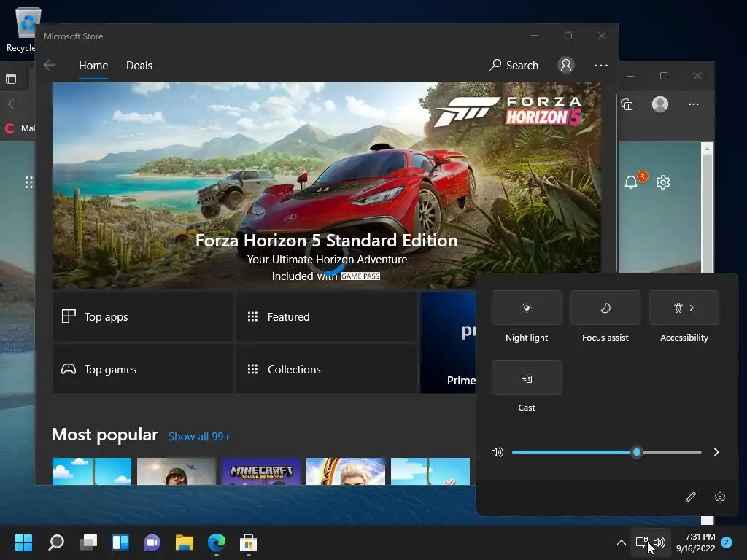This screenshot has height=560, width=747.
Task: Open the apps grid dots in Edge page
Action: click(28, 182)
